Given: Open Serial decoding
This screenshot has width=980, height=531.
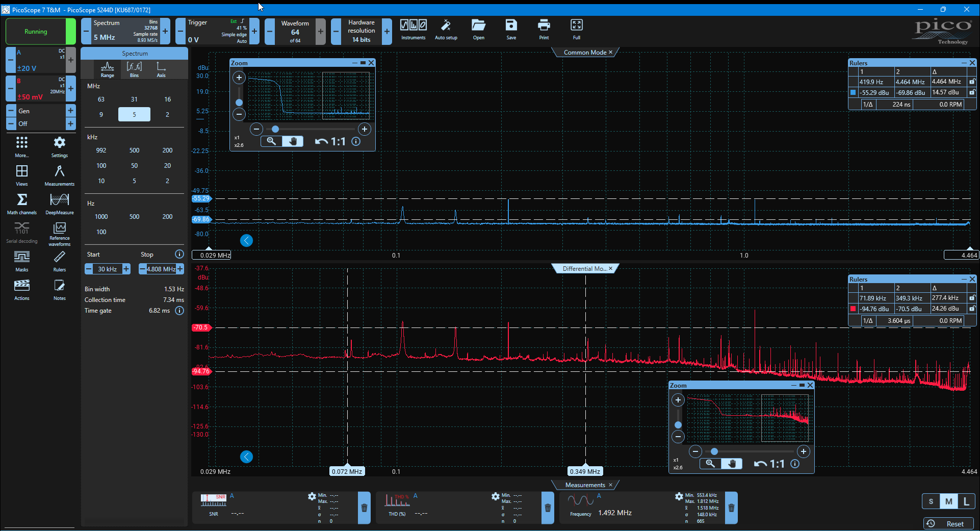Looking at the screenshot, I should pyautogui.click(x=22, y=233).
